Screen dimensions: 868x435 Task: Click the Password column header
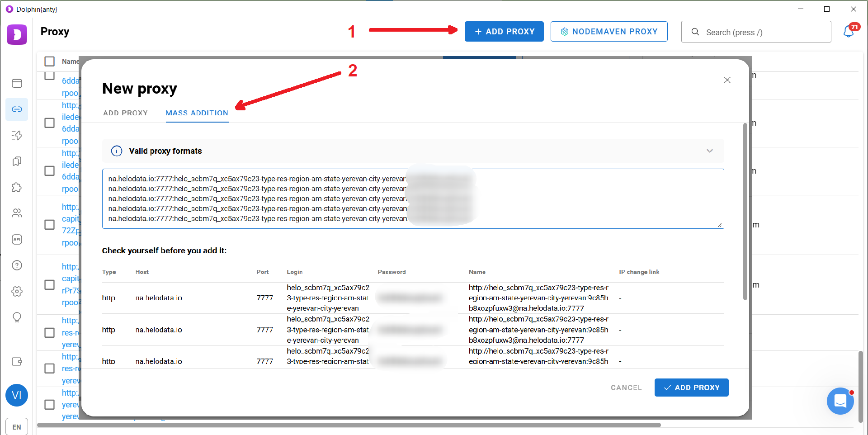(x=392, y=272)
